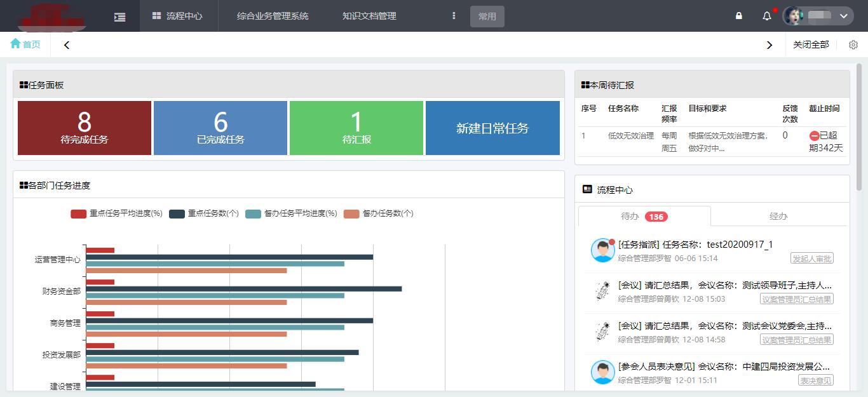This screenshot has height=397, width=868.
Task: Click the left arrow chevron in the tab bar
Action: pos(66,44)
